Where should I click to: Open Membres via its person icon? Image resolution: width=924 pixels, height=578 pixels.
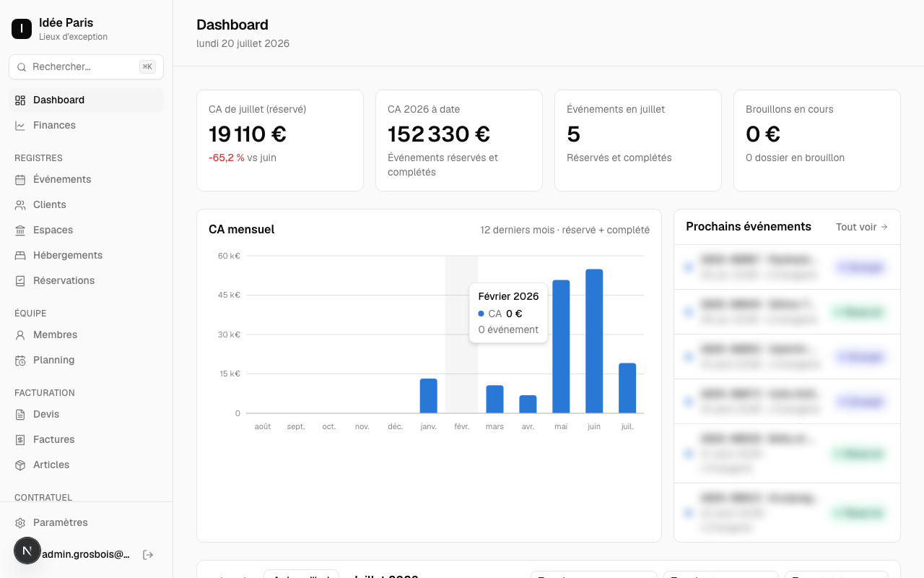tap(20, 335)
